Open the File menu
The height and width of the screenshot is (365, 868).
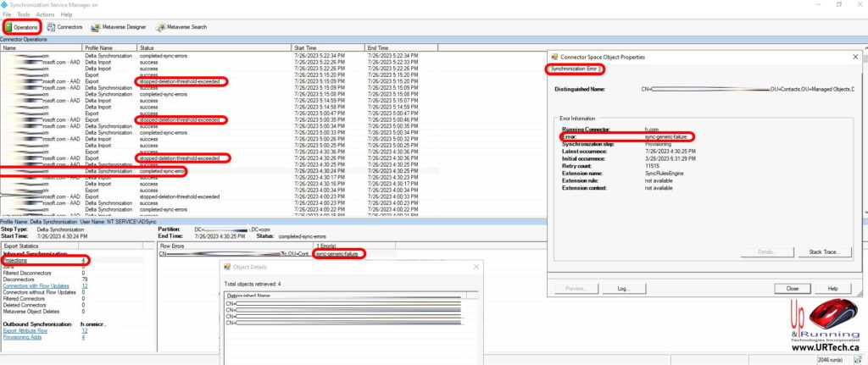point(7,14)
